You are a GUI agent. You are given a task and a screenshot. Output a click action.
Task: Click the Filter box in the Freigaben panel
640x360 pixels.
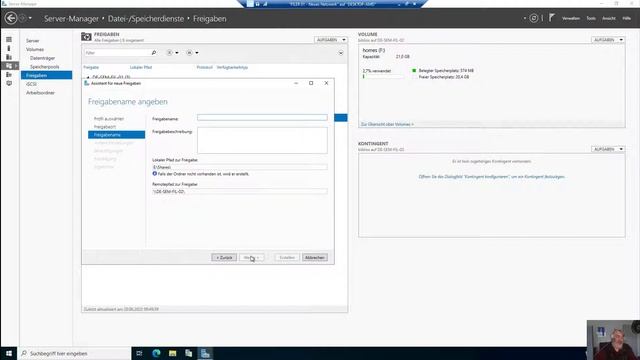[x=117, y=53]
